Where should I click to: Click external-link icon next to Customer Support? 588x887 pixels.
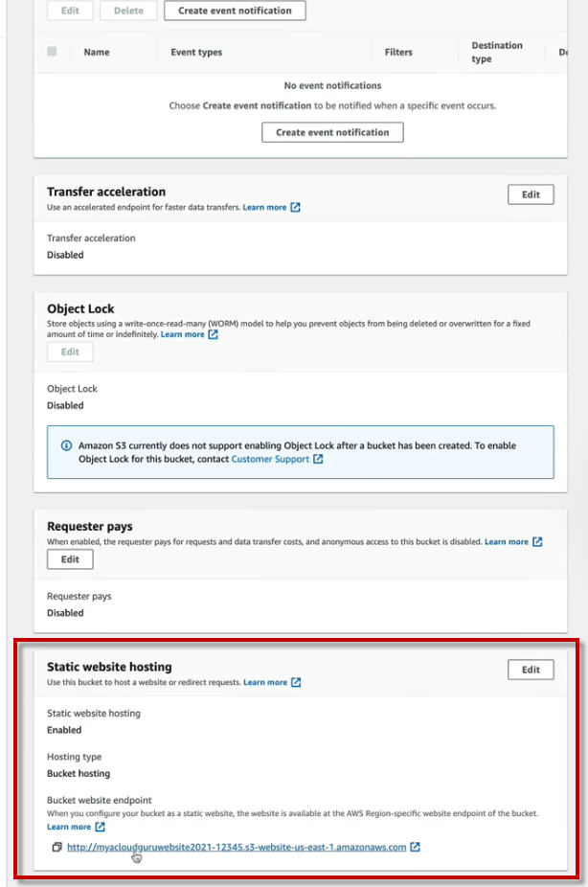click(x=318, y=459)
